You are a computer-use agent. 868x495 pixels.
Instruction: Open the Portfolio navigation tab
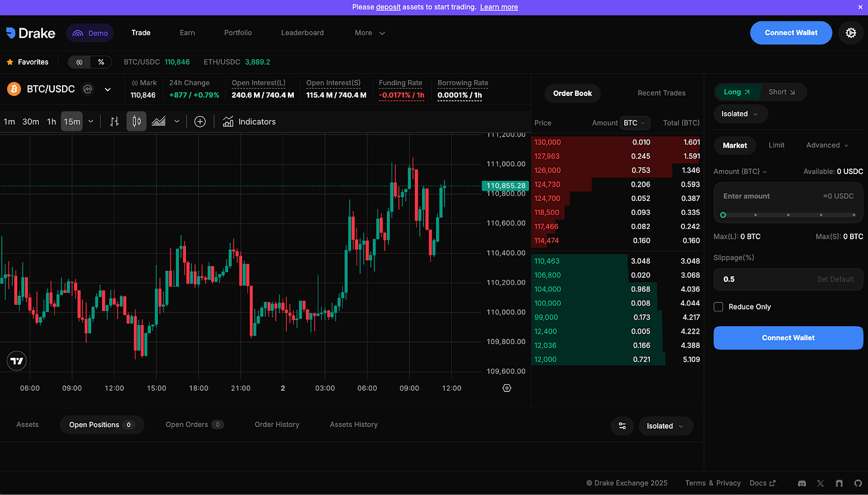point(238,33)
